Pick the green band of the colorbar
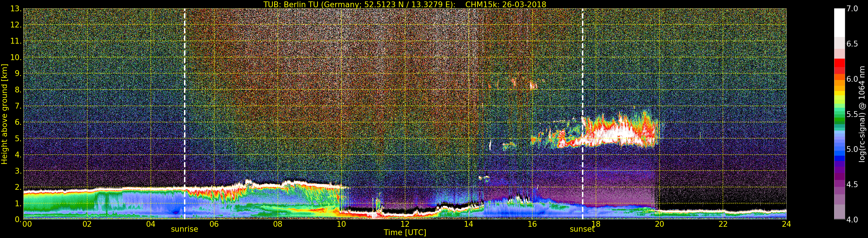Image resolution: width=868 pixels, height=238 pixels. tap(839, 118)
